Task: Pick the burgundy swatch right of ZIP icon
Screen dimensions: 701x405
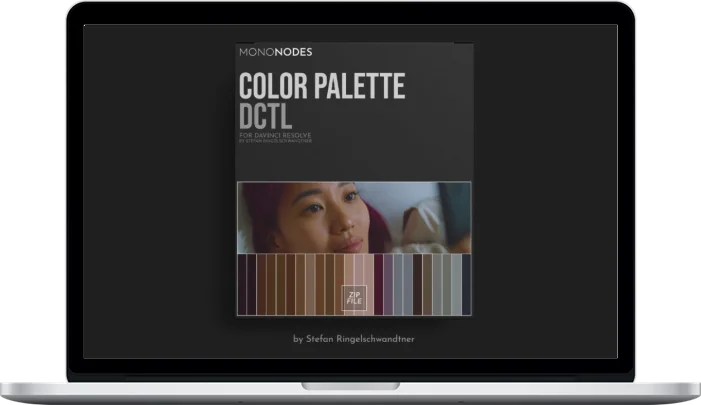Action: pos(378,284)
